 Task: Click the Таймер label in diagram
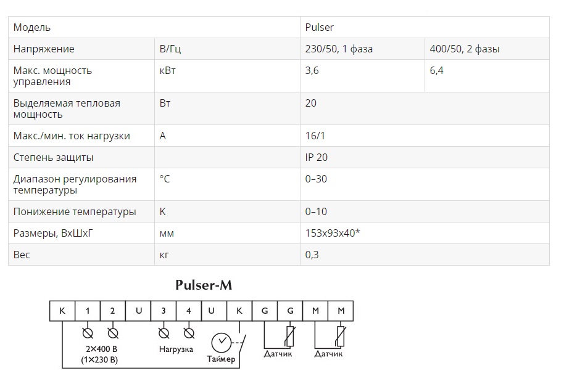coord(221,359)
